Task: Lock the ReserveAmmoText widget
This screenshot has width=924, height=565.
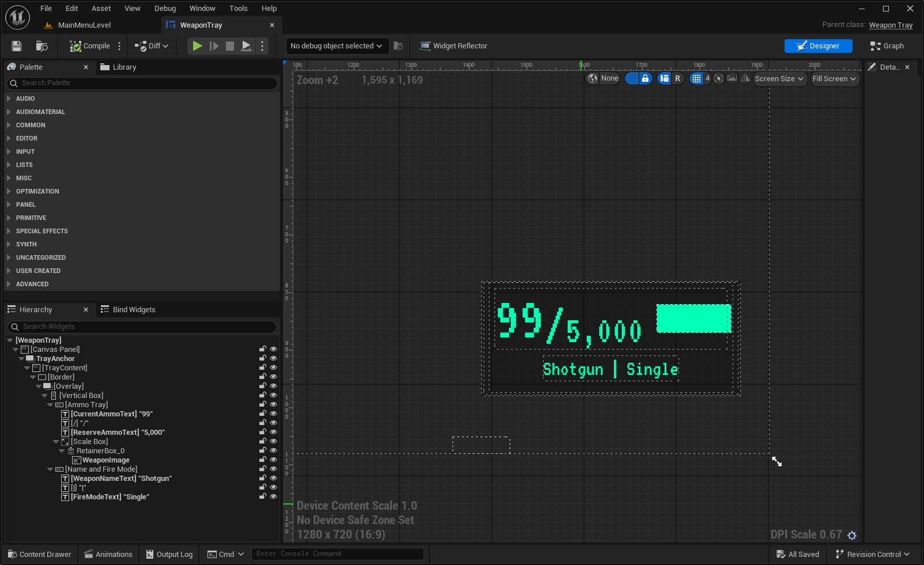Action: click(x=263, y=432)
